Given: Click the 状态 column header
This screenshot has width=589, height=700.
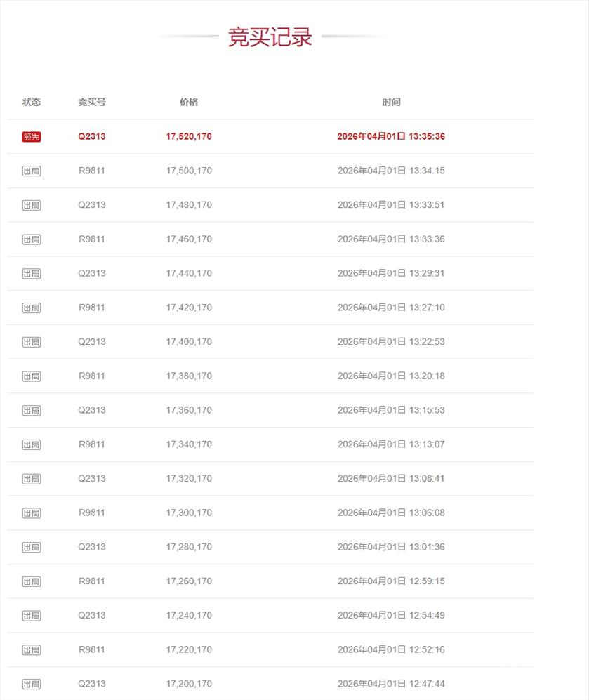Looking at the screenshot, I should (x=32, y=103).
